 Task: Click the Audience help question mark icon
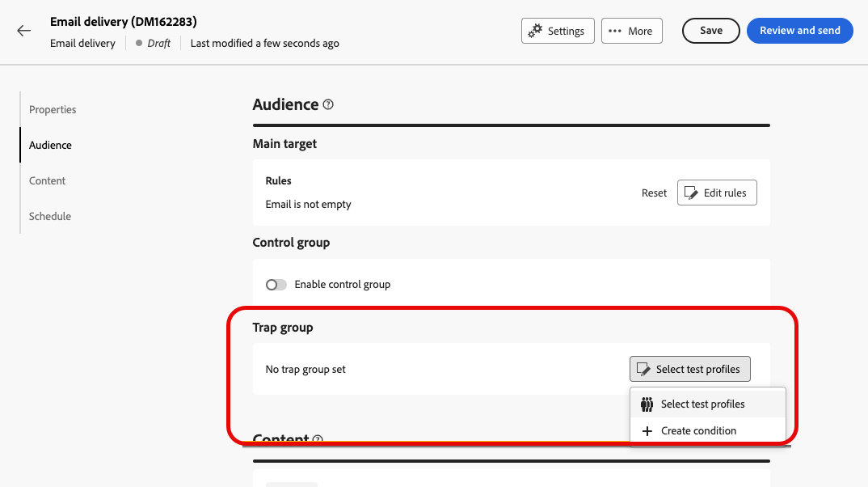coord(328,104)
